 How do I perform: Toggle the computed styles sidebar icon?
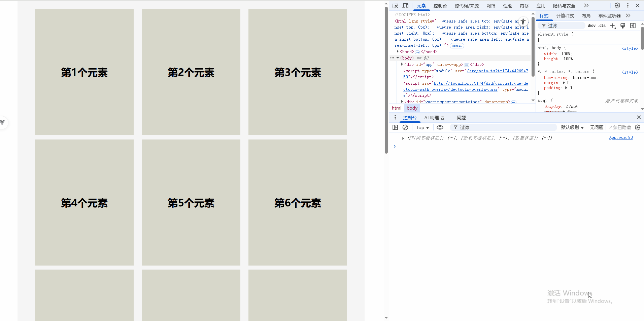pyautogui.click(x=633, y=26)
